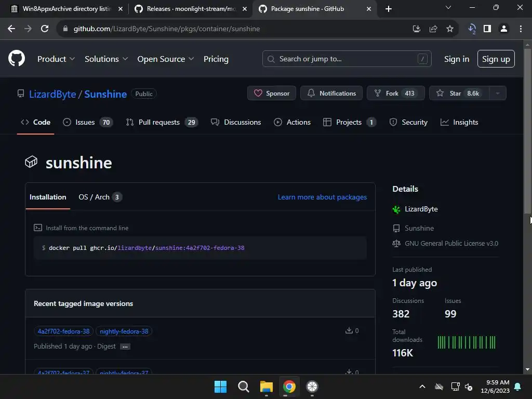This screenshot has height=399, width=532.
Task: Click the Chrome taskbar icon
Action: [x=289, y=387]
